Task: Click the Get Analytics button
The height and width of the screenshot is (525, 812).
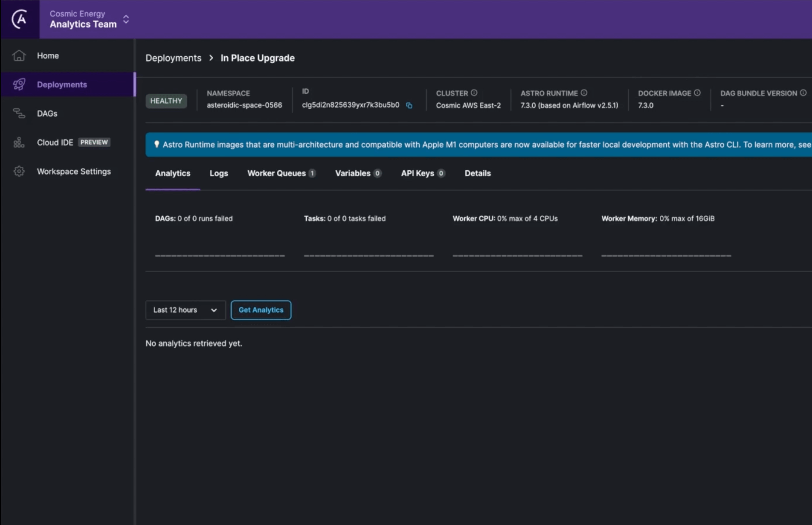Action: [261, 310]
